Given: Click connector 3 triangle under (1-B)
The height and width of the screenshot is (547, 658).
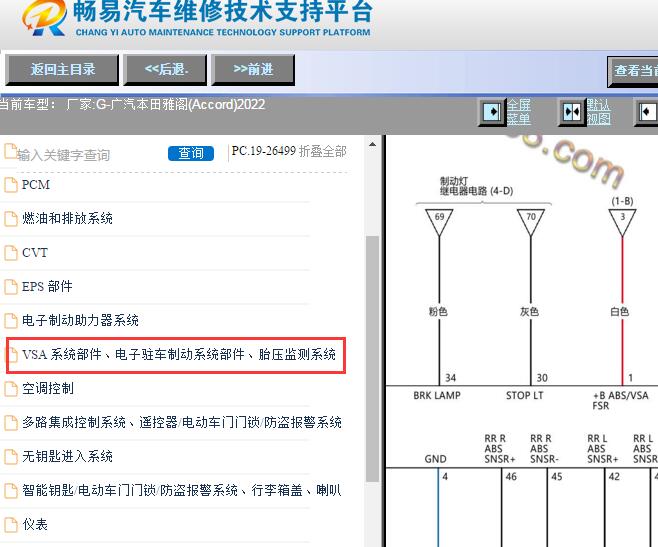Looking at the screenshot, I should tap(622, 222).
